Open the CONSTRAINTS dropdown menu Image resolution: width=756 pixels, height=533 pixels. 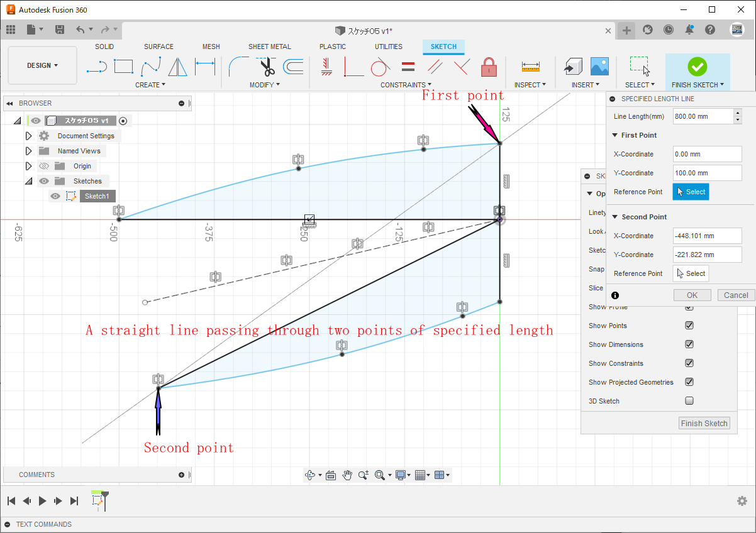[x=406, y=85]
